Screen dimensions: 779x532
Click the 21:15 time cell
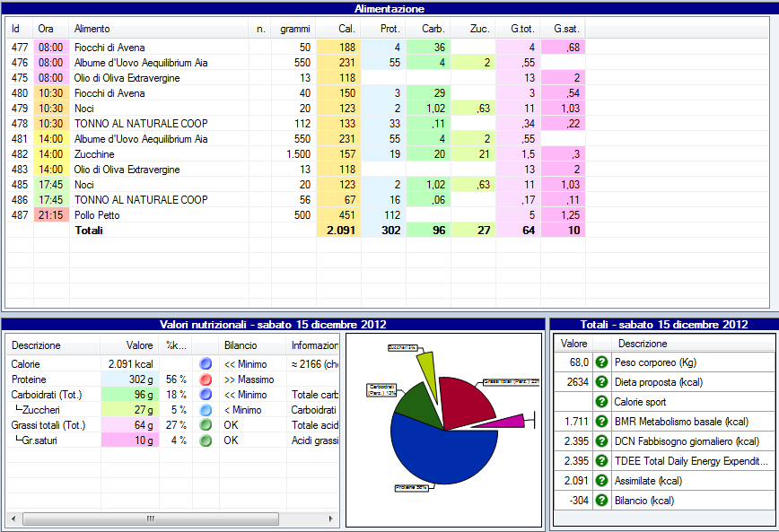[50, 215]
